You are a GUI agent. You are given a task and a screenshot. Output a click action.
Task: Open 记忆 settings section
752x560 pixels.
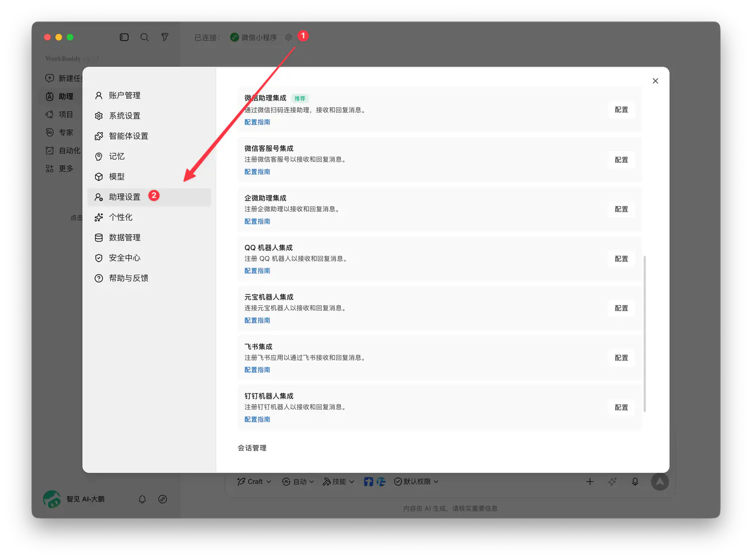click(x=149, y=156)
